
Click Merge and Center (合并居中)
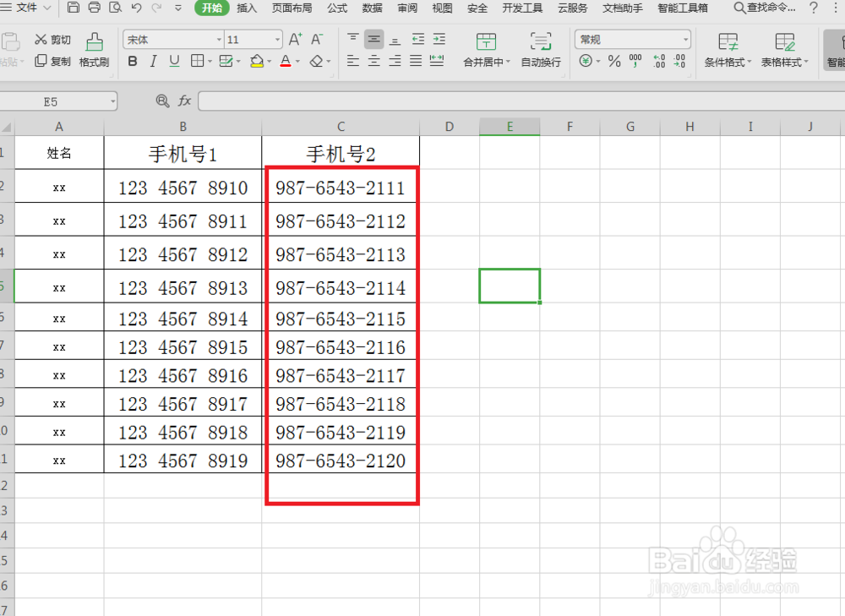pyautogui.click(x=486, y=50)
